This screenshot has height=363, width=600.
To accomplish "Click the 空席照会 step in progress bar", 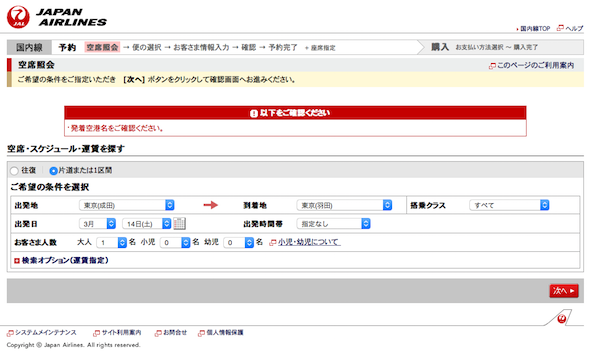I will pos(102,47).
